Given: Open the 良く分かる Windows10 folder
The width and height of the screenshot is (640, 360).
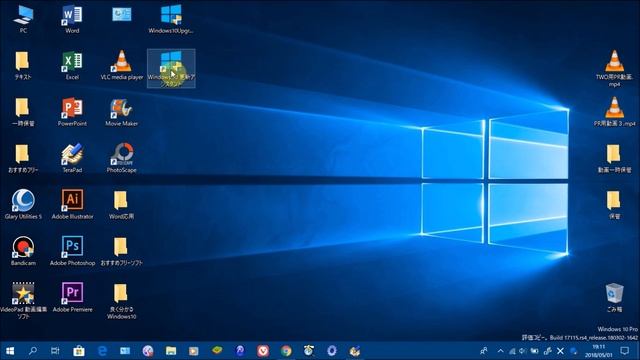Looking at the screenshot, I should (x=121, y=301).
